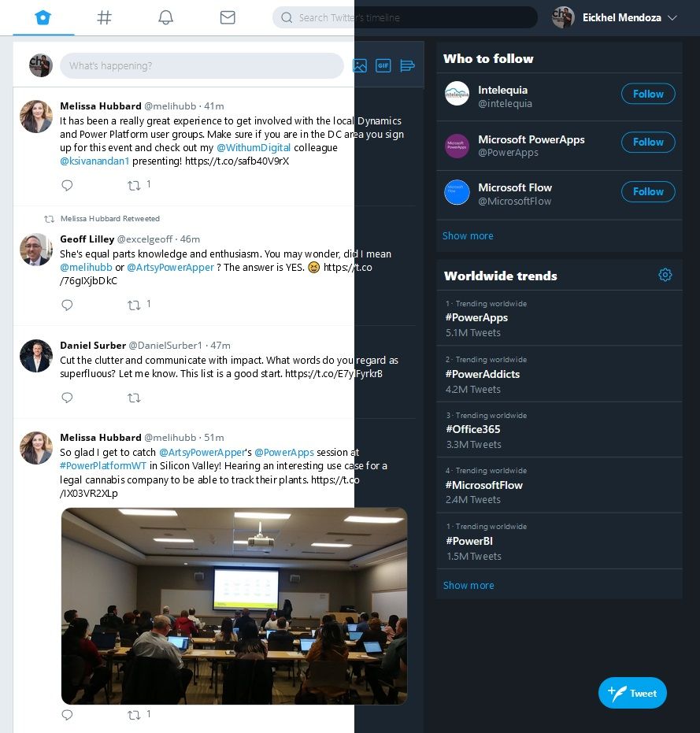
Task: Add an image with the photo icon
Action: [x=360, y=65]
